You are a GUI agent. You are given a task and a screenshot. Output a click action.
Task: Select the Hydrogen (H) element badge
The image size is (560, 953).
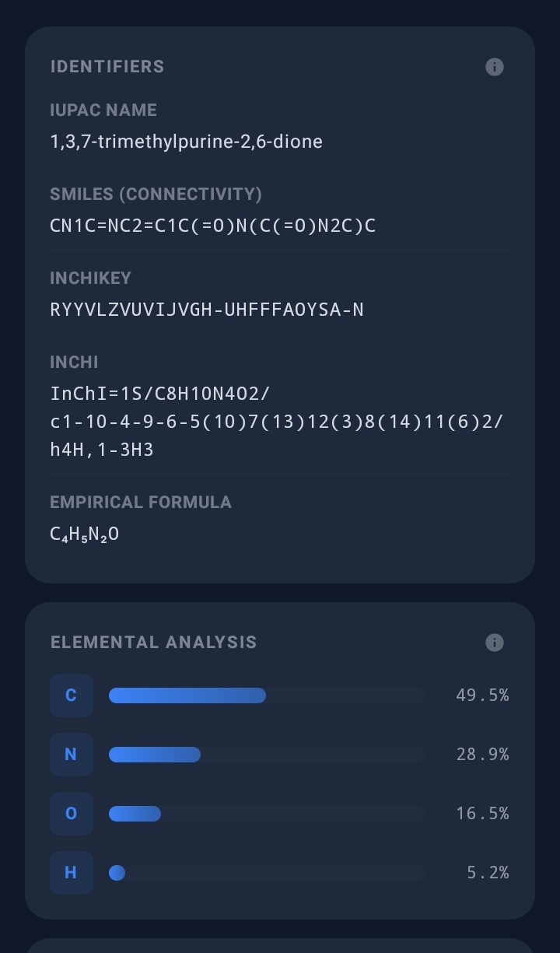(71, 873)
